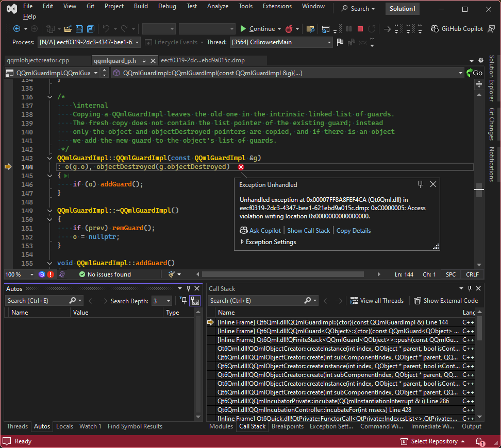501x448 pixels.
Task: Click the pin icon in Call Stack header
Action: point(470,289)
